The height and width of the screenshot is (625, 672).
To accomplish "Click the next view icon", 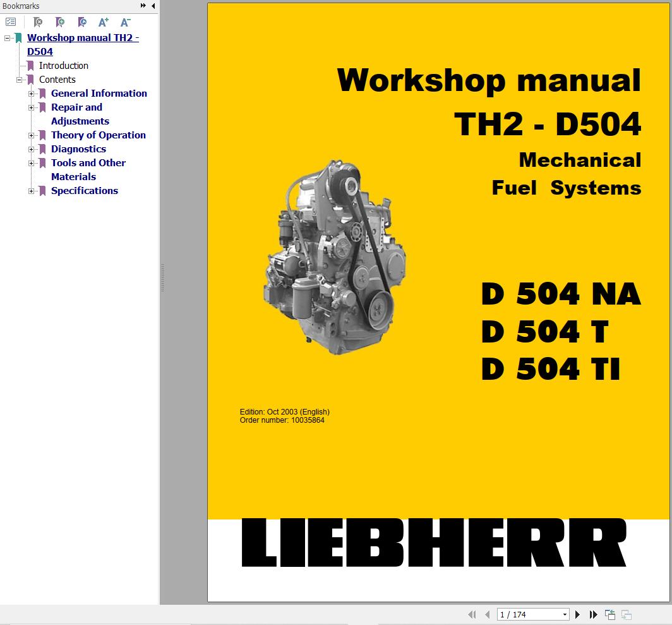I will pos(627,615).
